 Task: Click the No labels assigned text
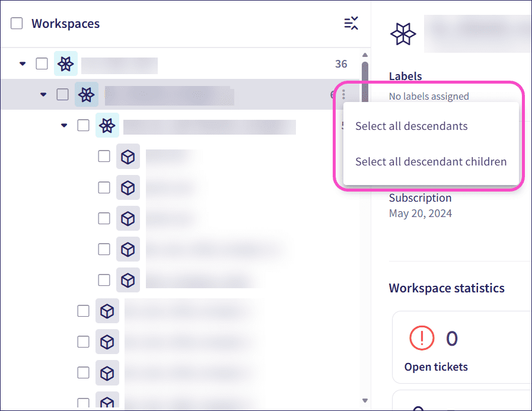(428, 96)
